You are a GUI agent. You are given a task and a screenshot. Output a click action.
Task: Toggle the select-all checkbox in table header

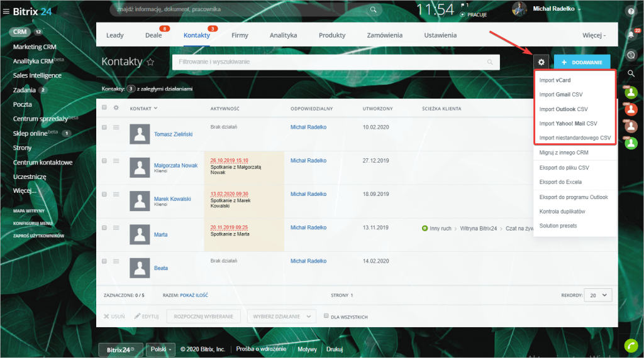click(x=104, y=108)
